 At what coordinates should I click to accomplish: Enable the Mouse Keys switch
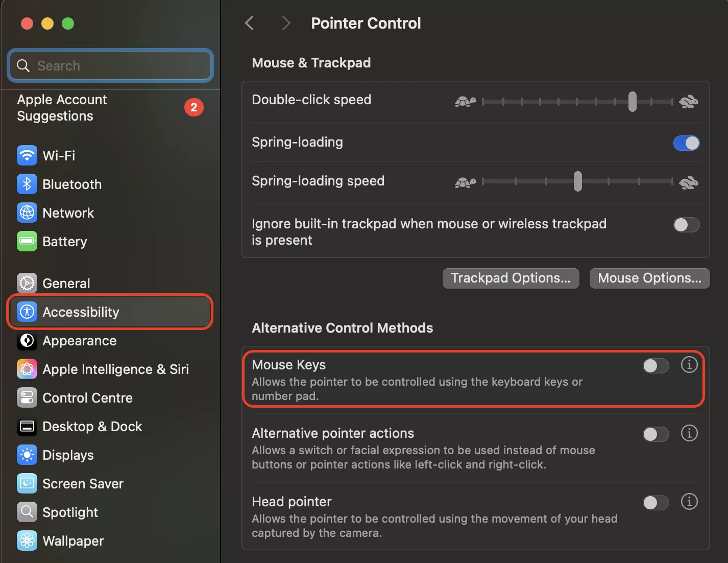[x=656, y=366]
